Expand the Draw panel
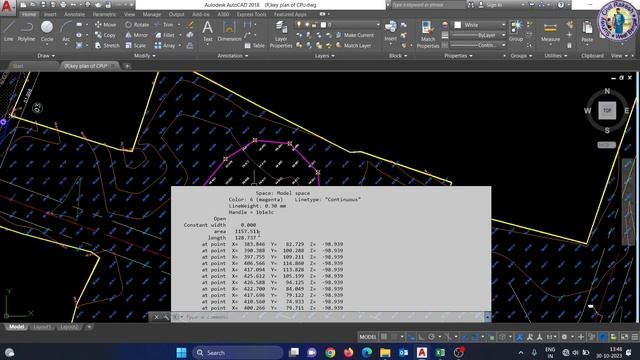Screen dimensions: 640x360 tap(46, 56)
